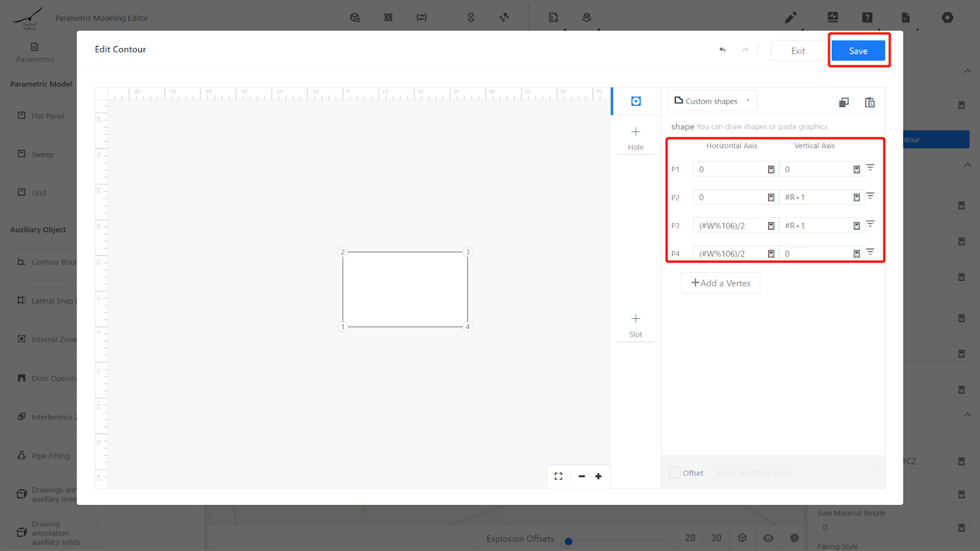Viewport: 980px width, 551px height.
Task: Expand the P1 row options menu
Action: [x=870, y=167]
